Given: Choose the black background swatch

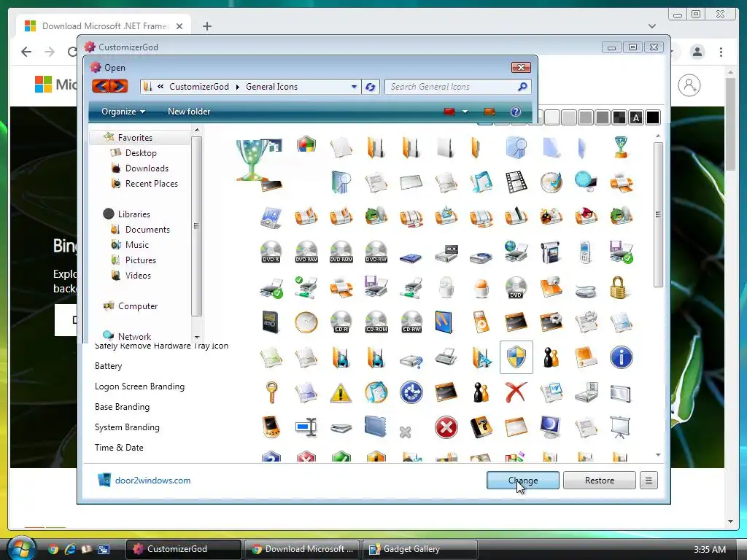Looking at the screenshot, I should pos(653,117).
